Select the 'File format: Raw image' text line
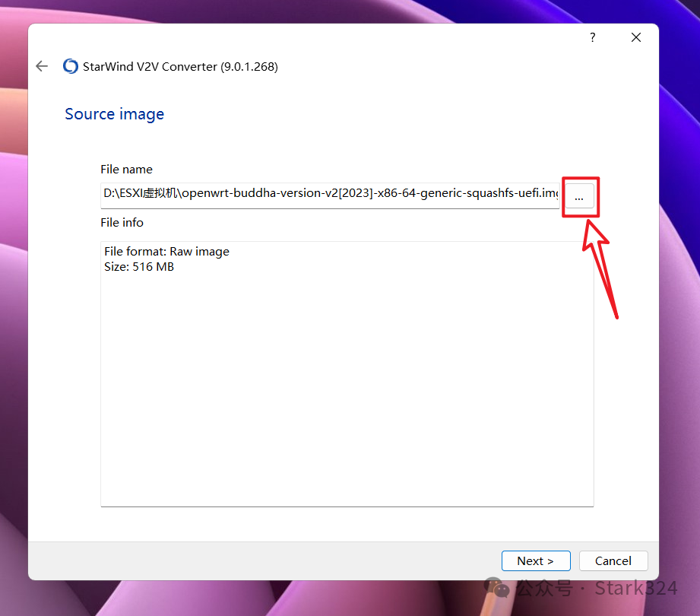 click(x=166, y=252)
